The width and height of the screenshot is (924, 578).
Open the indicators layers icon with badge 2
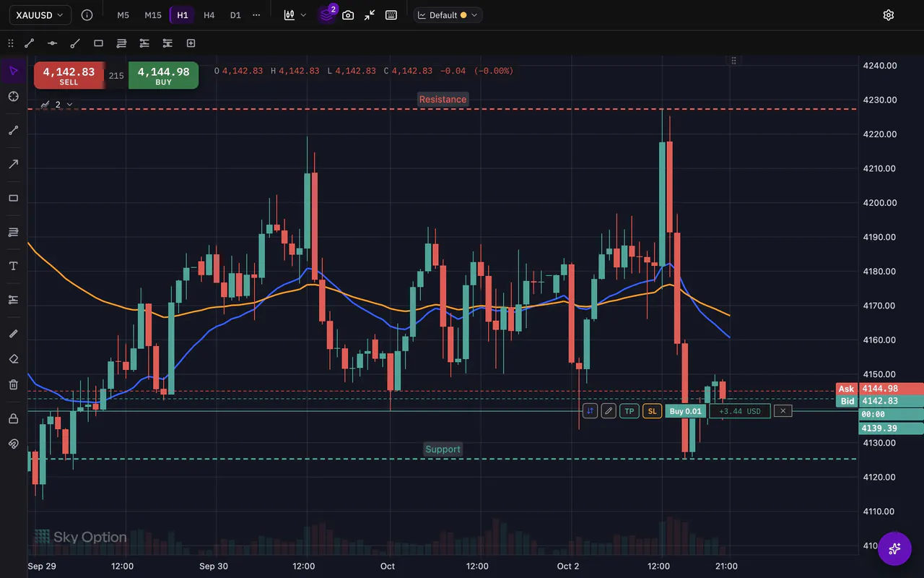(327, 14)
